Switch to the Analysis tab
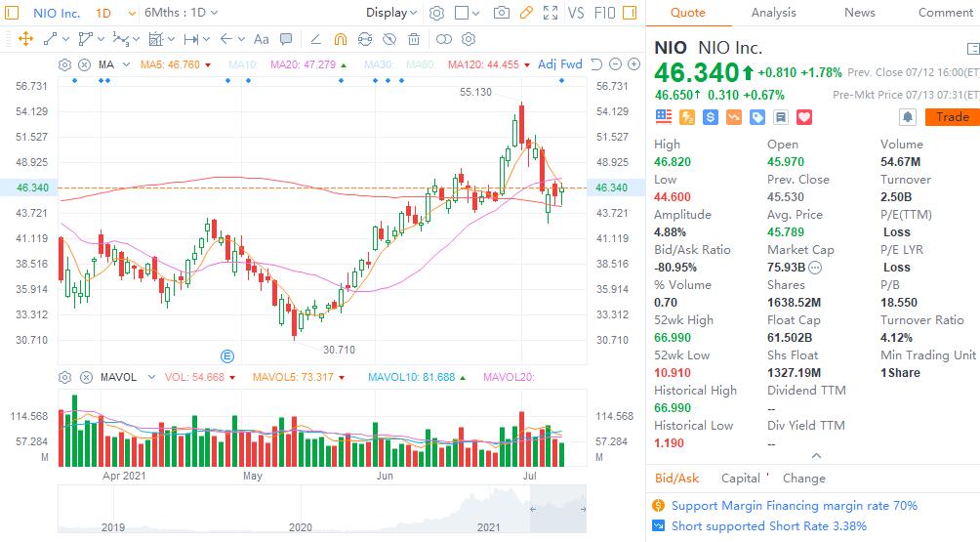Viewport: 980px width, 542px height. pyautogui.click(x=773, y=13)
